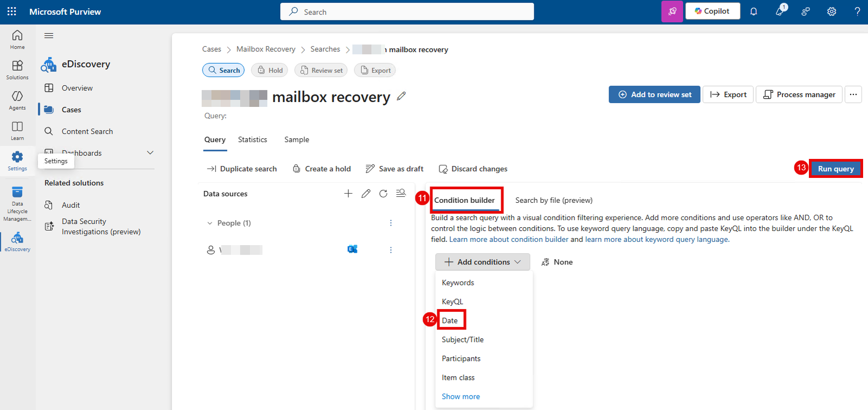Click the add data source plus icon
868x410 pixels.
pyautogui.click(x=348, y=194)
